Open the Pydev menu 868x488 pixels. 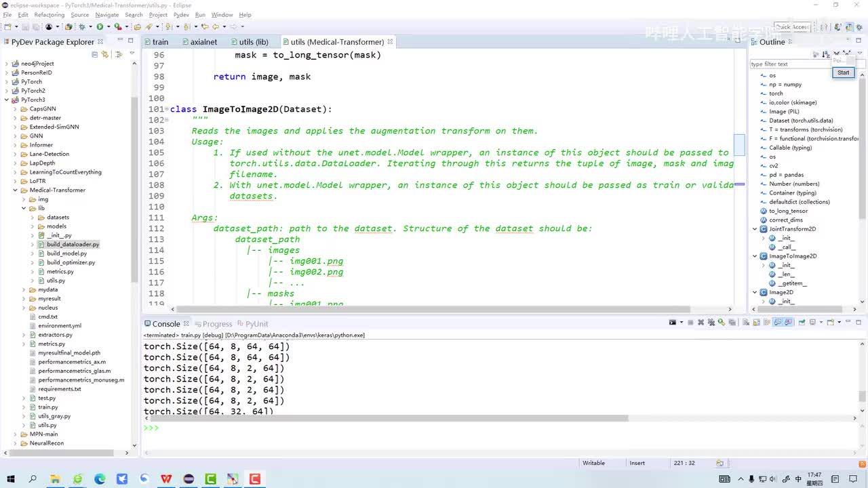tap(181, 15)
